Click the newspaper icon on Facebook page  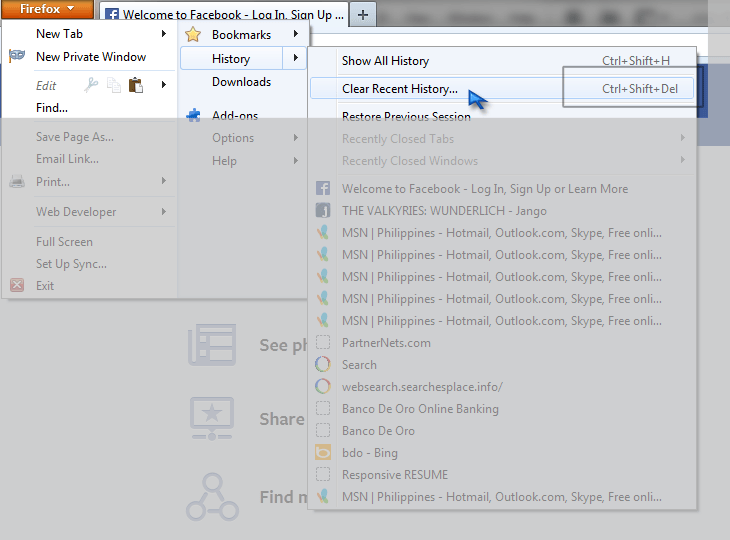[x=212, y=345]
